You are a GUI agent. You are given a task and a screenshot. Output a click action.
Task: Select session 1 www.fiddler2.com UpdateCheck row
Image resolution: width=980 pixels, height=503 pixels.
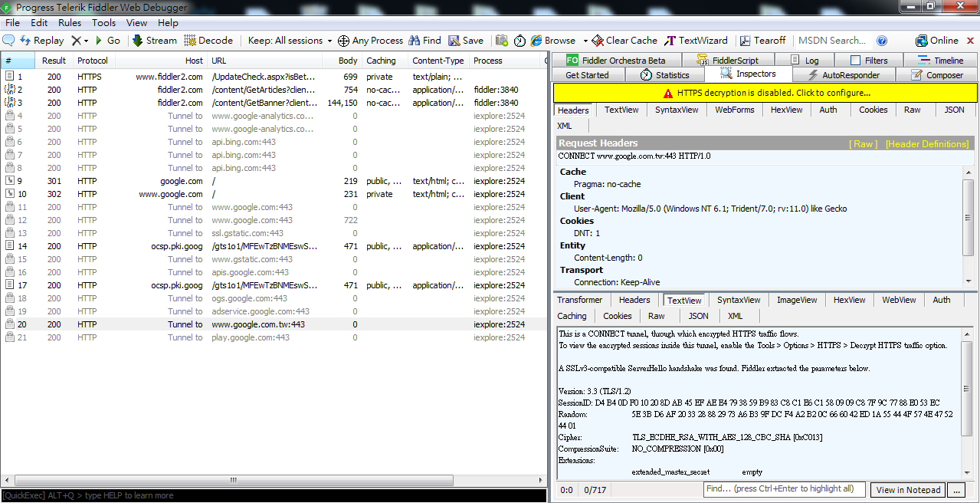pyautogui.click(x=274, y=77)
